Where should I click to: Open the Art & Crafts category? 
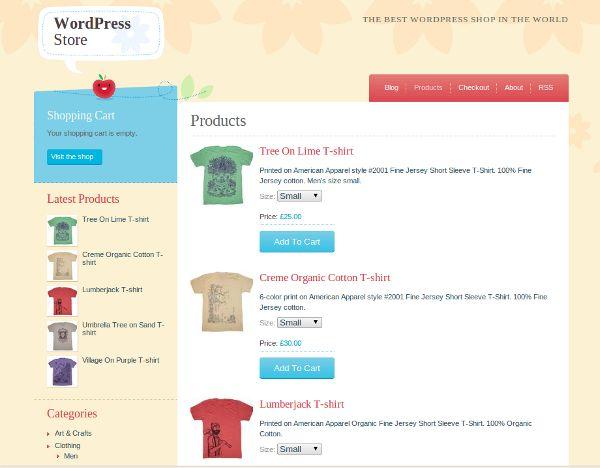pyautogui.click(x=73, y=433)
